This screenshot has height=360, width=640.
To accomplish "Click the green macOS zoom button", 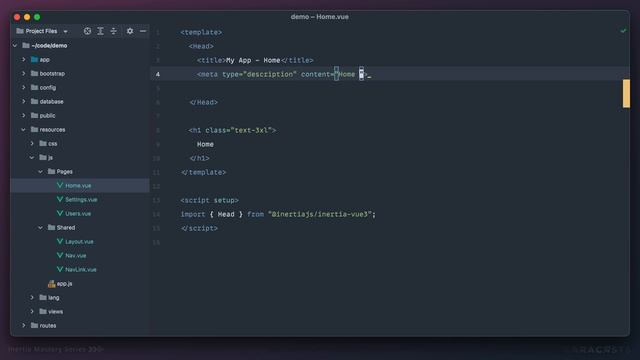I will click(37, 17).
